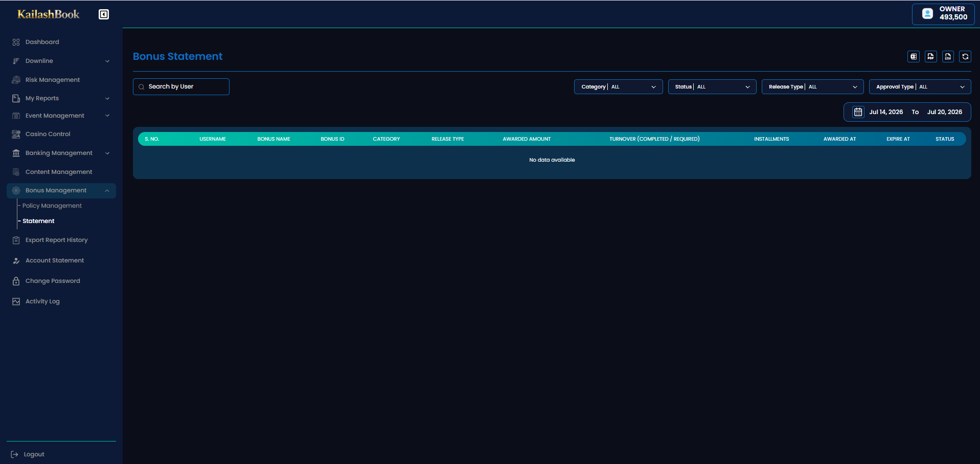This screenshot has width=980, height=464.
Task: Expand the Banking Management menu chevron
Action: 107,153
